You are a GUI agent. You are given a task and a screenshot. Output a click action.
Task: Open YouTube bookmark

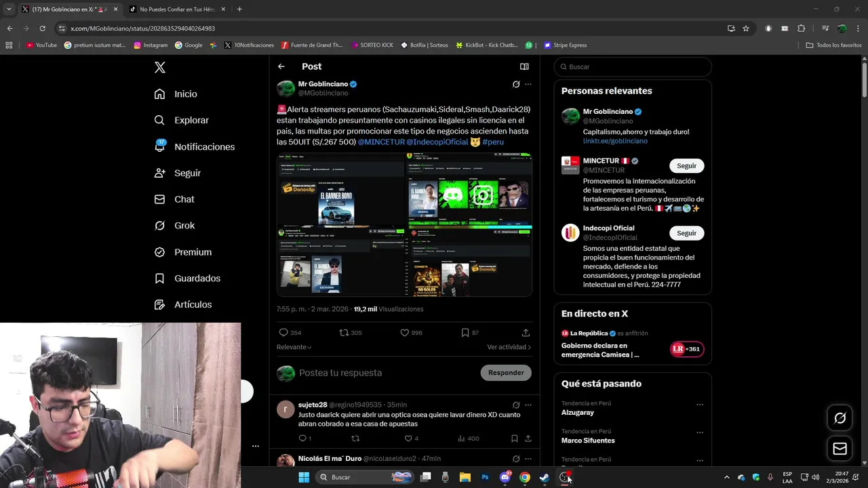(x=41, y=45)
